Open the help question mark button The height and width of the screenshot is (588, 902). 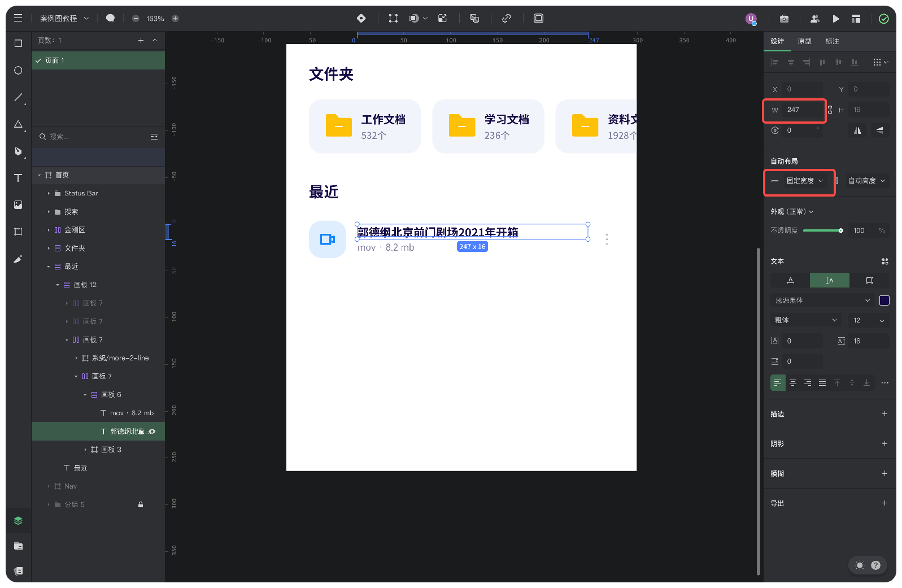875,565
